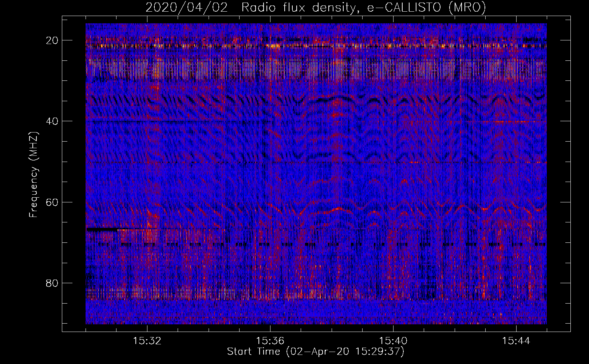This screenshot has width=589, height=364.
Task: Click the 15:40 time tick label
Action: tap(393, 341)
